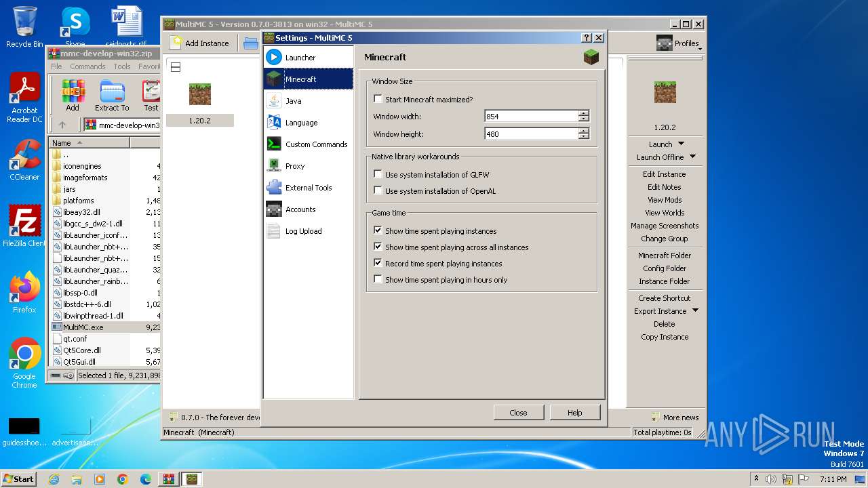868x488 pixels.
Task: Click Windows Start button
Action: 19,479
